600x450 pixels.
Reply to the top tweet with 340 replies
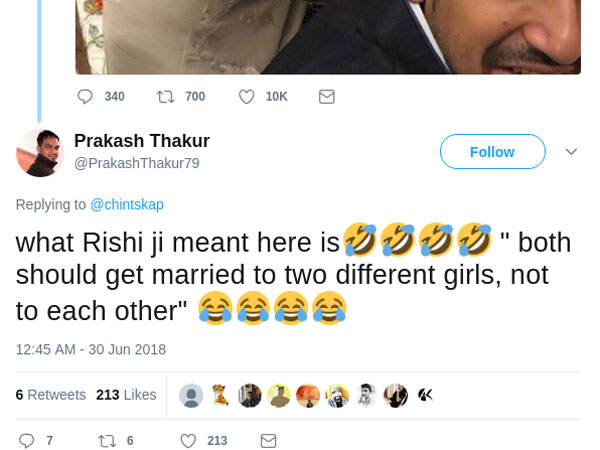tap(85, 97)
